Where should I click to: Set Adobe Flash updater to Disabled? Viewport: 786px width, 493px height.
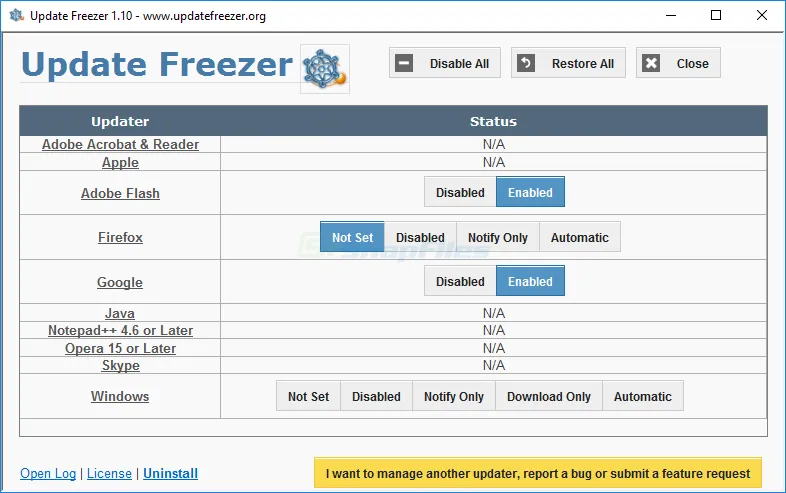460,193
